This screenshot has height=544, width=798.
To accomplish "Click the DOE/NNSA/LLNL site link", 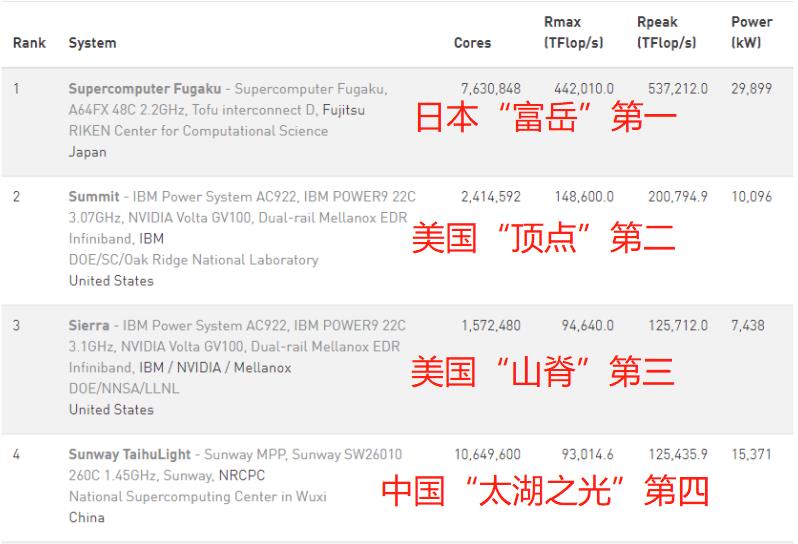I will (124, 389).
